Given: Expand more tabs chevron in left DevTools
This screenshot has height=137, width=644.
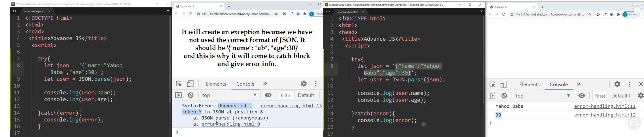Looking at the screenshot, I should point(265,84).
